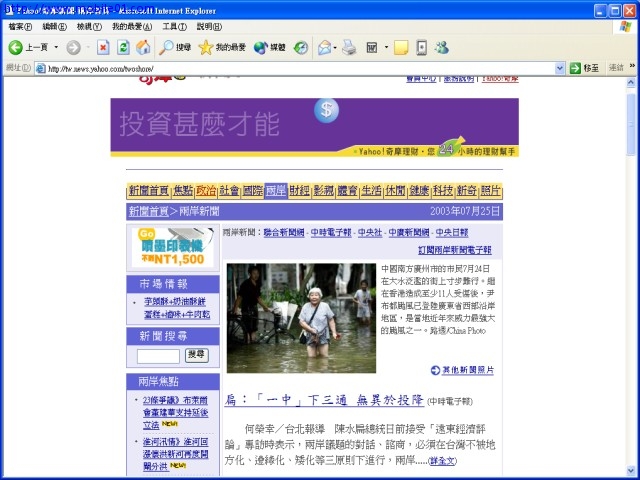The width and height of the screenshot is (640, 480).
Task: Select the 體育 news category tab
Action: click(x=347, y=191)
